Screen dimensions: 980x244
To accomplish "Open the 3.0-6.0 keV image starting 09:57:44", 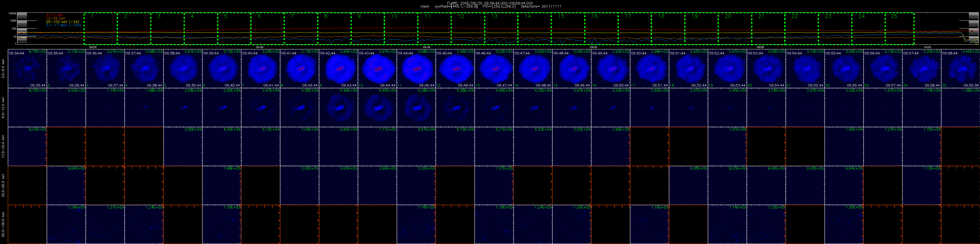I will (x=922, y=69).
